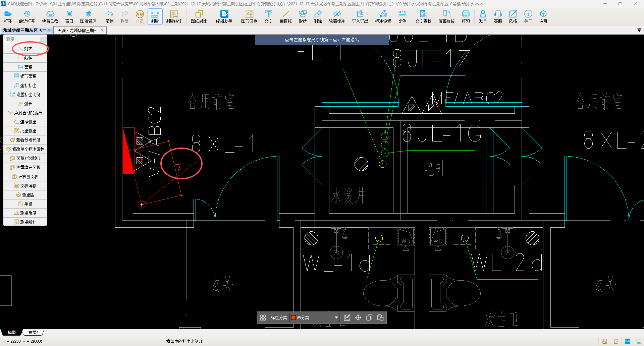The image size is (644, 346).
Task: Click the 图纸对比 drawing compare tool
Action: [x=199, y=16]
